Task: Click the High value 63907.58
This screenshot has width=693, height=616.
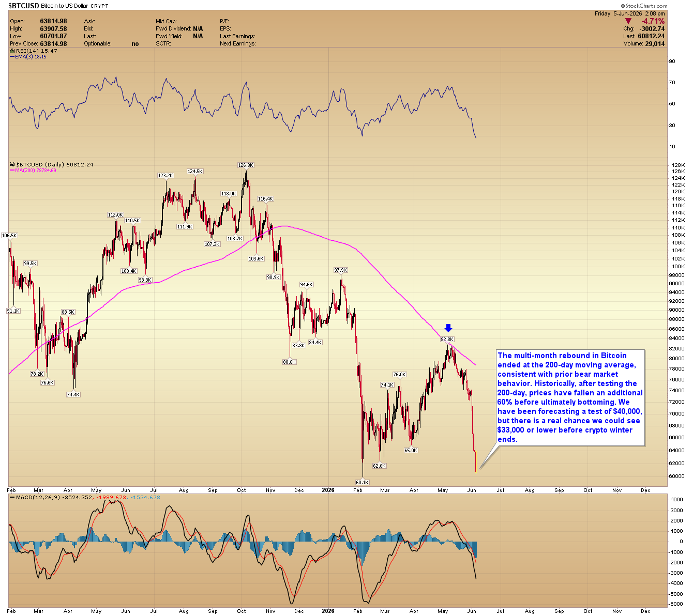Action: 53,29
